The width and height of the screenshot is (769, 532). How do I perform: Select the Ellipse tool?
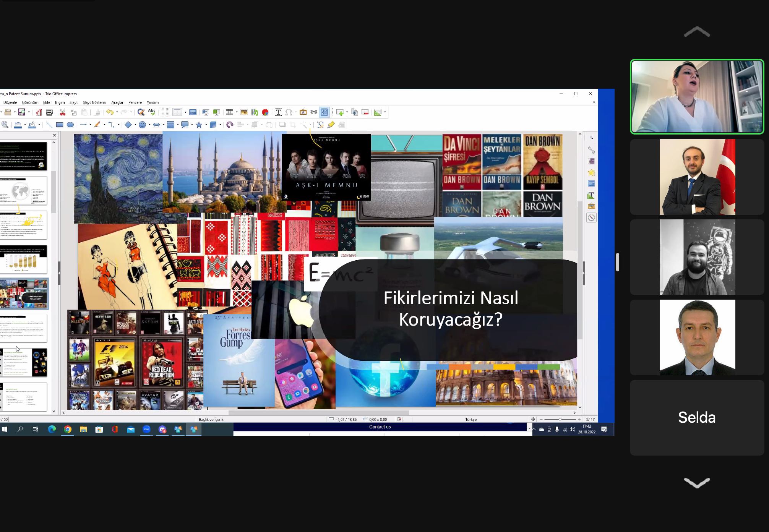pyautogui.click(x=70, y=125)
